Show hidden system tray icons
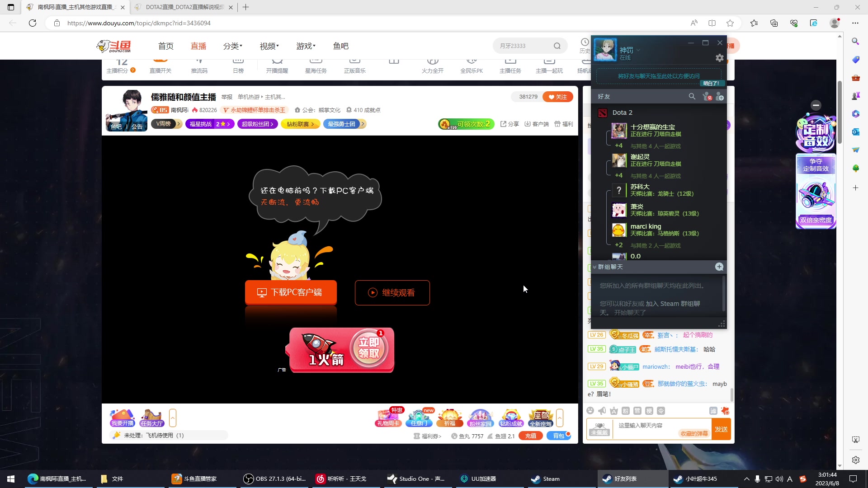 pyautogui.click(x=746, y=479)
